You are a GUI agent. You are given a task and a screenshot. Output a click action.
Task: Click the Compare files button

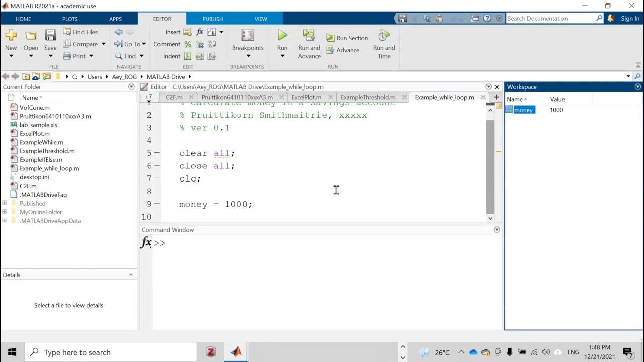[x=80, y=44]
